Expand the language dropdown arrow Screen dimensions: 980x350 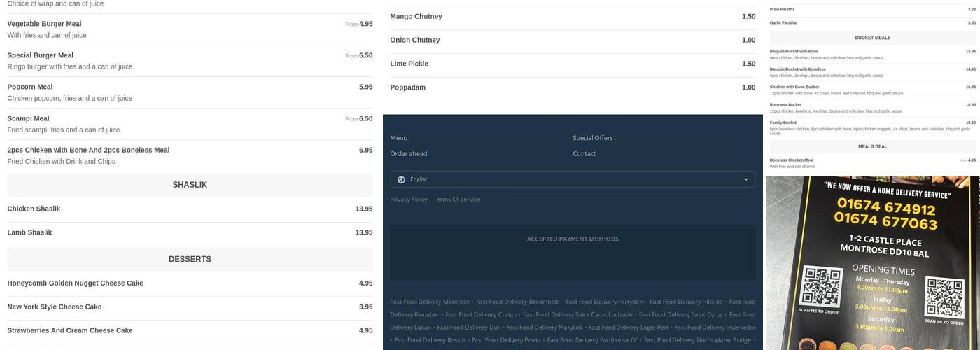[x=745, y=179]
